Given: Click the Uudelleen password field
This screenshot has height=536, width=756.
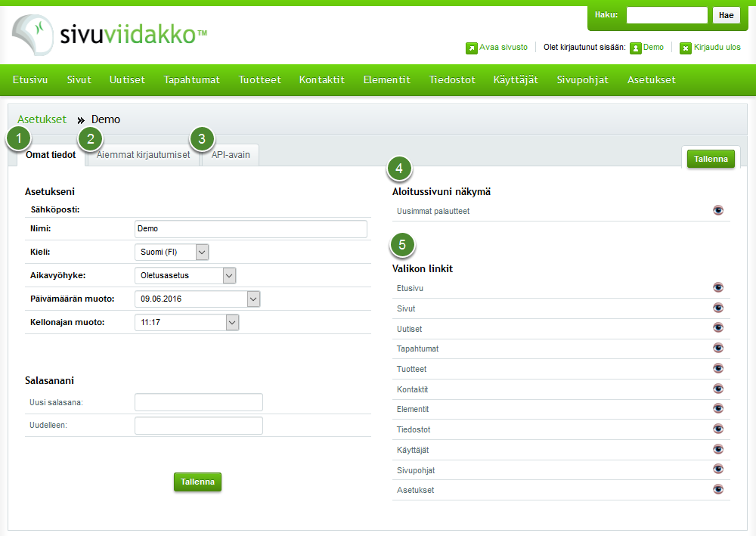Looking at the screenshot, I should point(199,426).
